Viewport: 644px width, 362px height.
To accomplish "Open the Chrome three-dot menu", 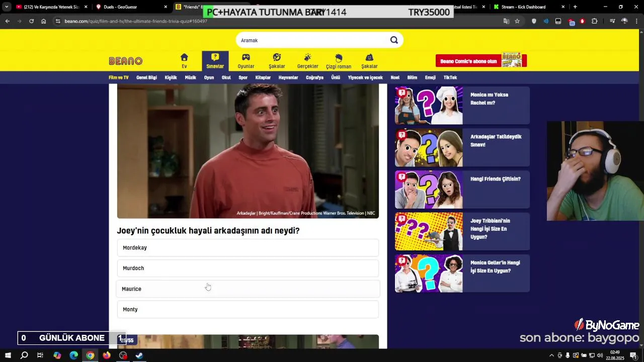I will coord(637,21).
